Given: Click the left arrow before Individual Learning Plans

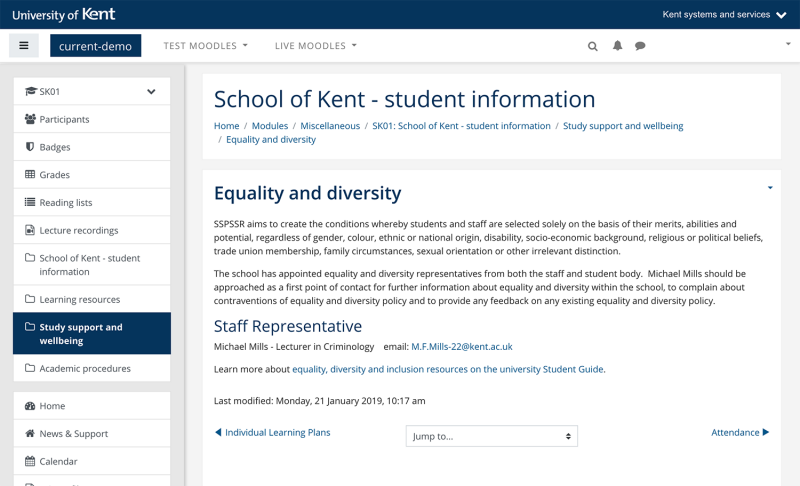Looking at the screenshot, I should [218, 432].
